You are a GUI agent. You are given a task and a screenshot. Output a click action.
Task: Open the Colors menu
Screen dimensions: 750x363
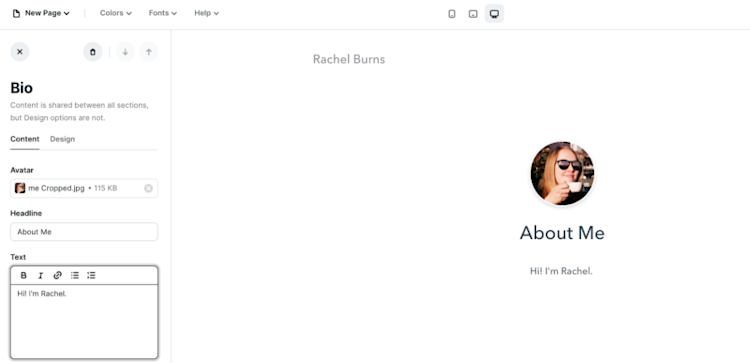pos(116,13)
